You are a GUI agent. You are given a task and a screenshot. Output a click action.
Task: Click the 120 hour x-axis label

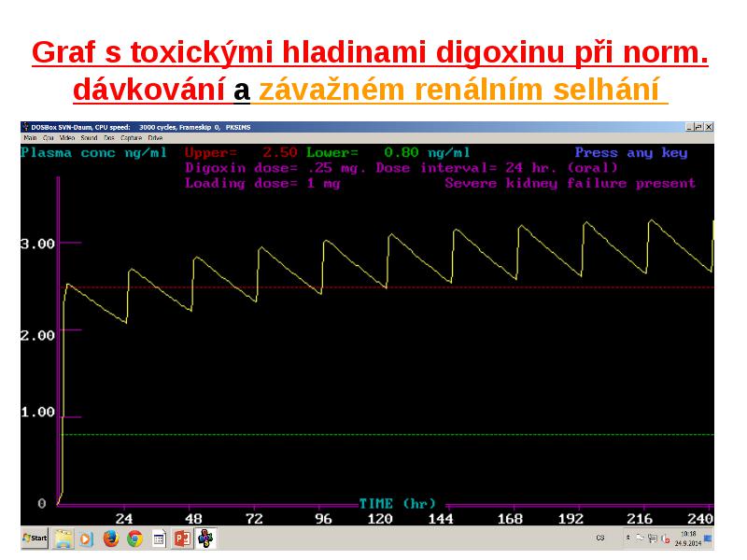pyautogui.click(x=380, y=519)
